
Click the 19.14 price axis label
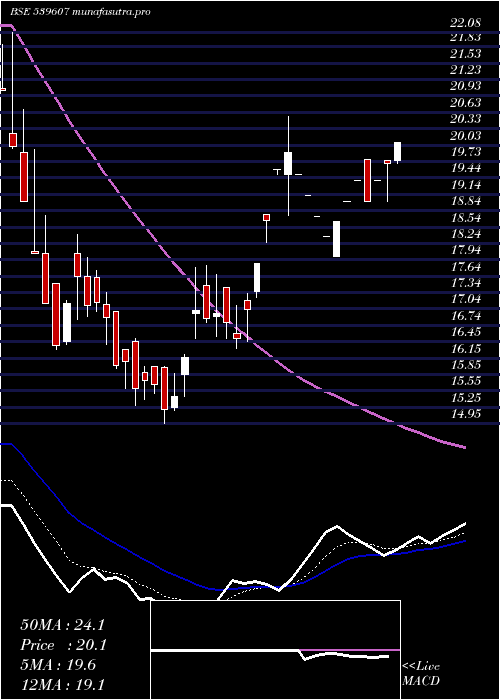point(466,185)
